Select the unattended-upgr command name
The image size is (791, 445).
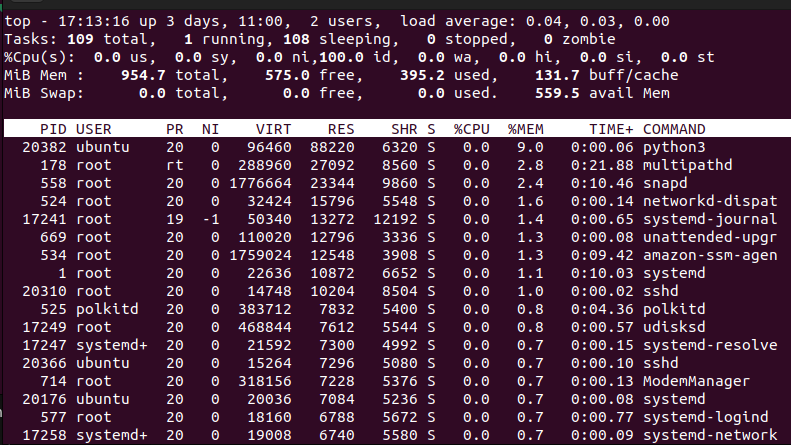tap(710, 237)
